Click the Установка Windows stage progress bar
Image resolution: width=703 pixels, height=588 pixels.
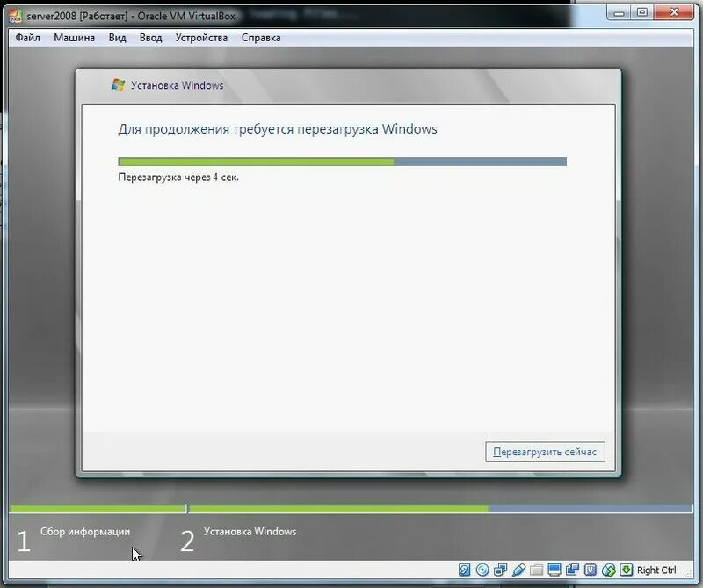[441, 509]
